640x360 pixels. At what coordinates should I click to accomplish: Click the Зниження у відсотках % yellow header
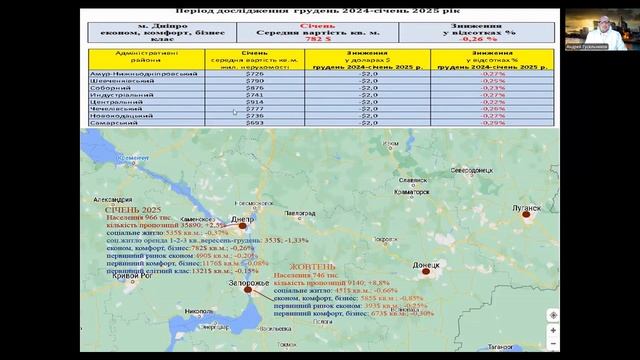[492, 60]
